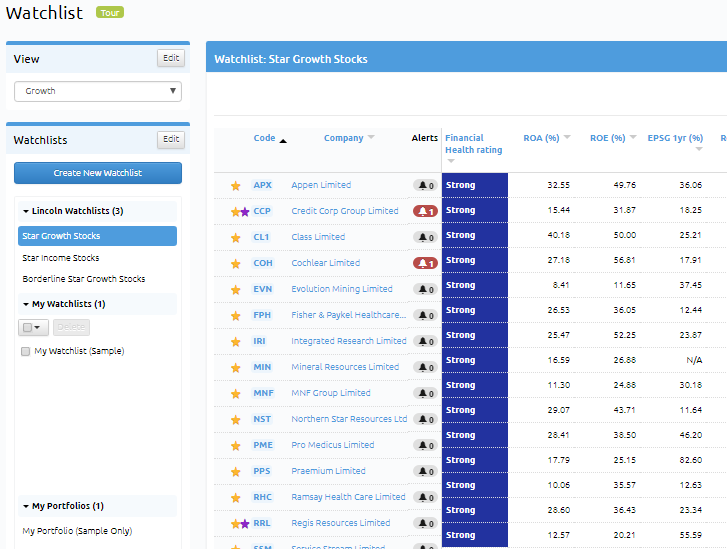Open the alert bell for Northern Star Resources

click(425, 419)
